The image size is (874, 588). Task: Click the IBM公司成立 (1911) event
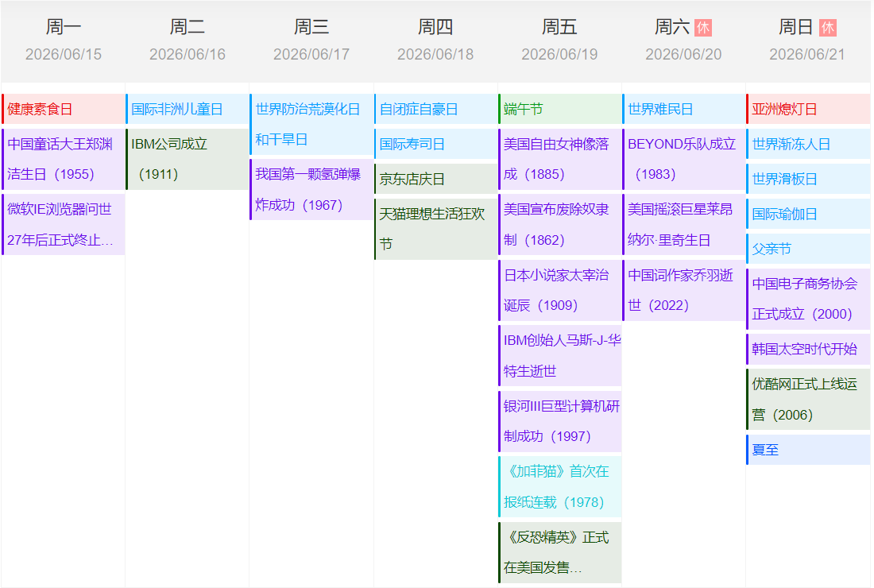click(188, 159)
